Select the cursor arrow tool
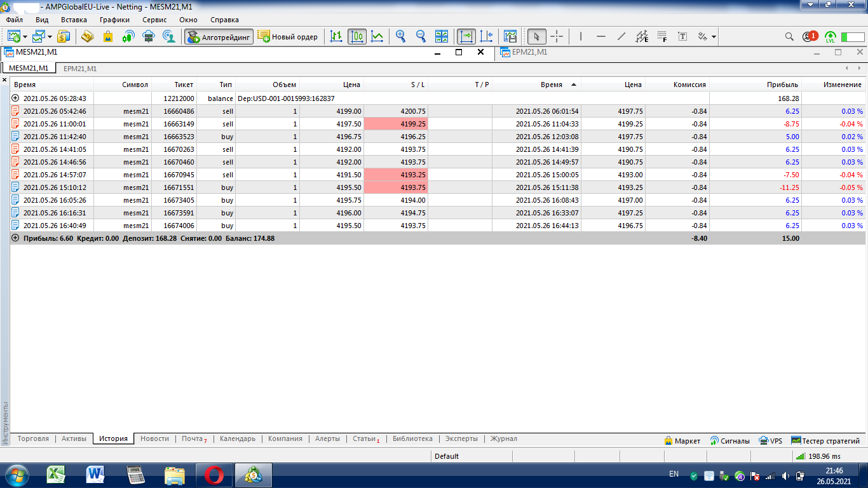868x488 pixels. click(537, 36)
